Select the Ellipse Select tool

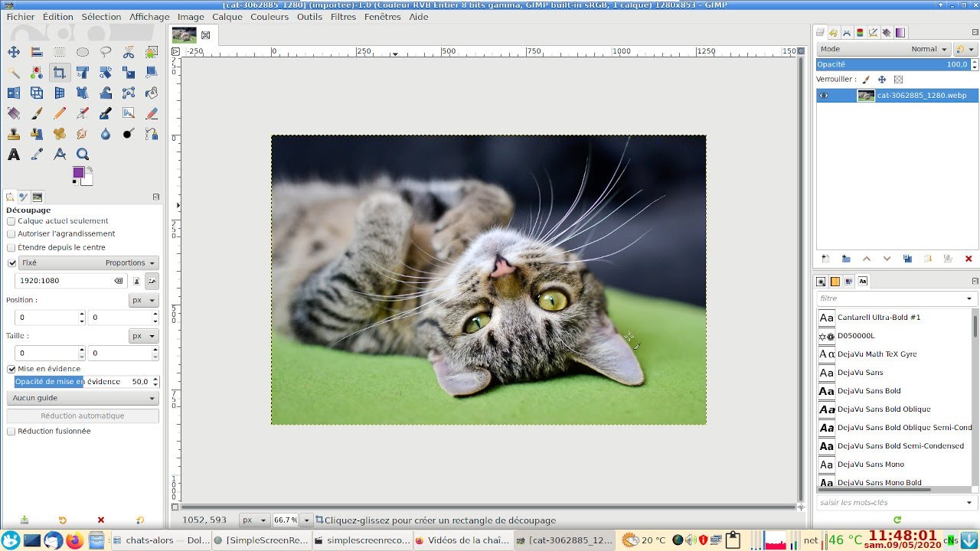(x=83, y=52)
